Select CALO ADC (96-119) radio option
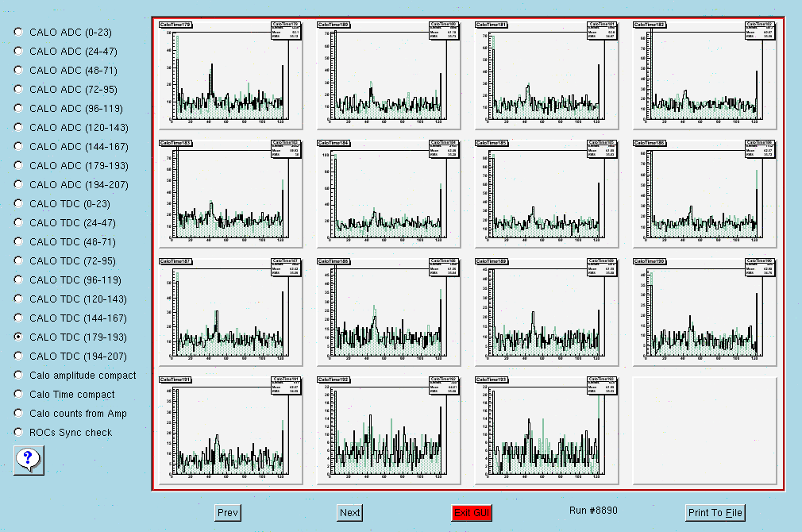Viewport: 802px width, 532px height. click(18, 108)
